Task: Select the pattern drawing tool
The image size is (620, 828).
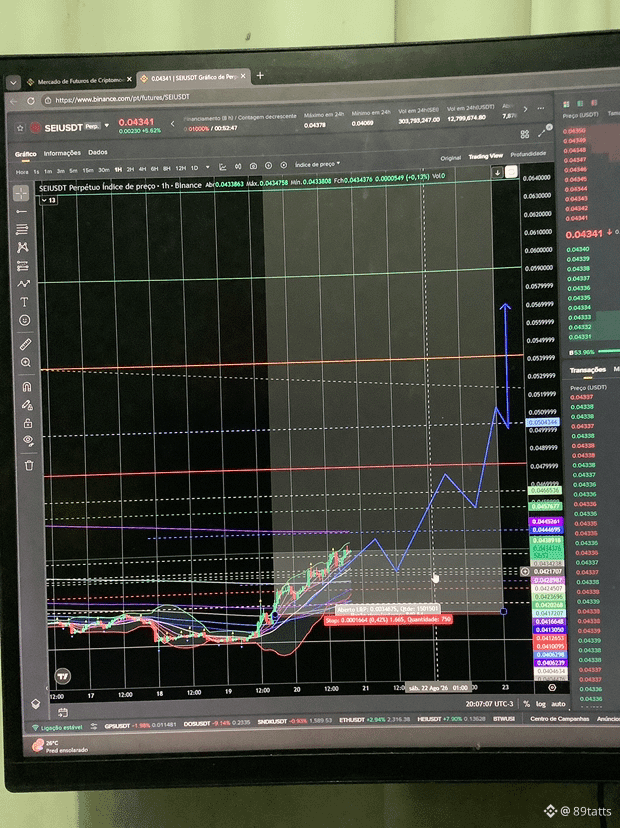Action: [22, 247]
